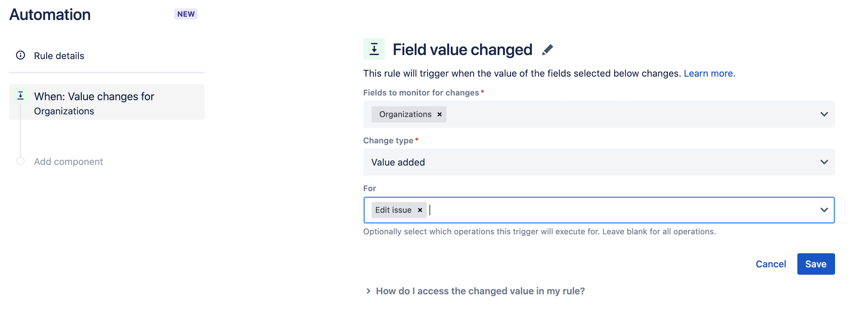Open the Learn more link
Image resolution: width=868 pixels, height=309 pixels.
click(x=709, y=73)
